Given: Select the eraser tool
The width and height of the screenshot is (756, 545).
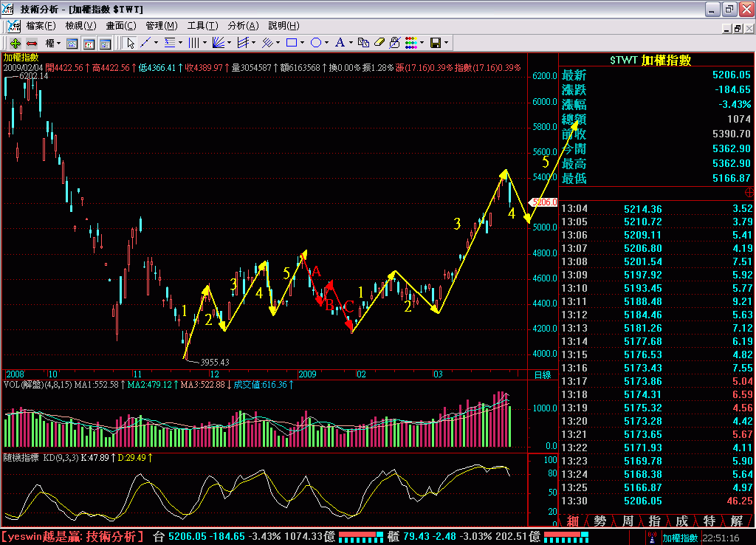Looking at the screenshot, I should pos(379,43).
